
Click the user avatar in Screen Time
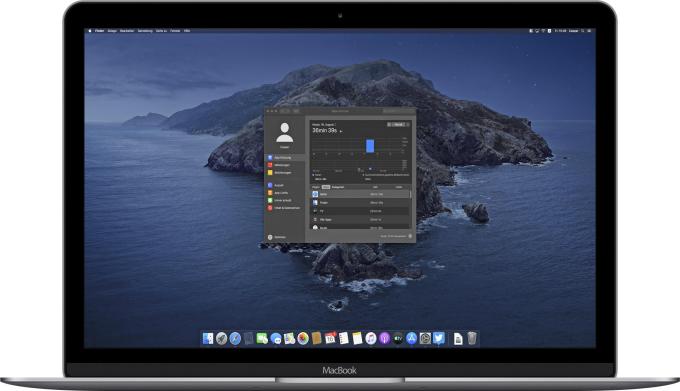(x=284, y=133)
